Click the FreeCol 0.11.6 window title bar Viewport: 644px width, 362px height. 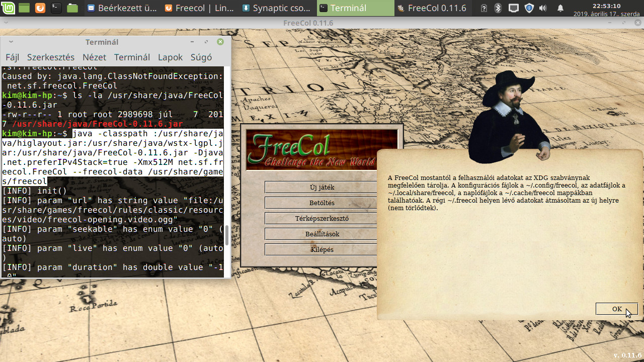[322, 23]
